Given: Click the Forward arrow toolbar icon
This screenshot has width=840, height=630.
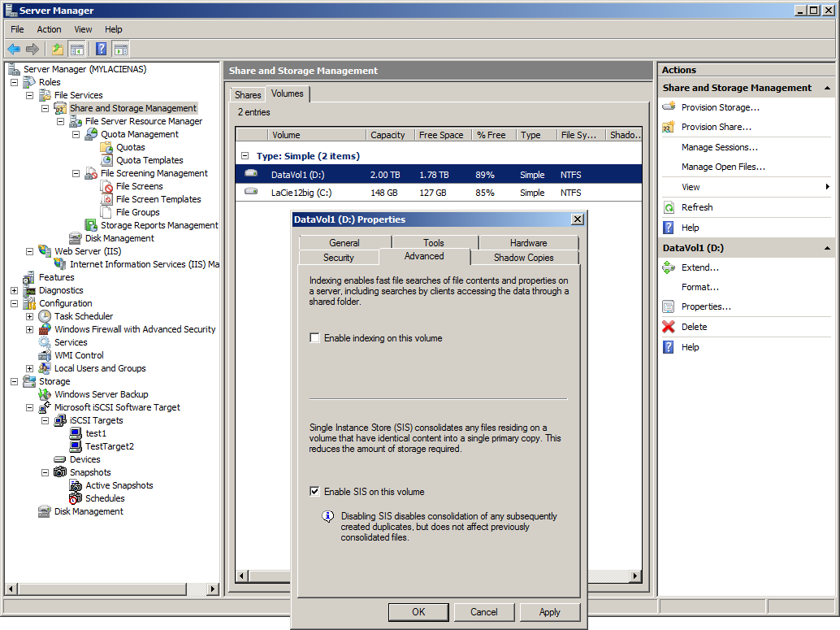Looking at the screenshot, I should click(x=32, y=50).
